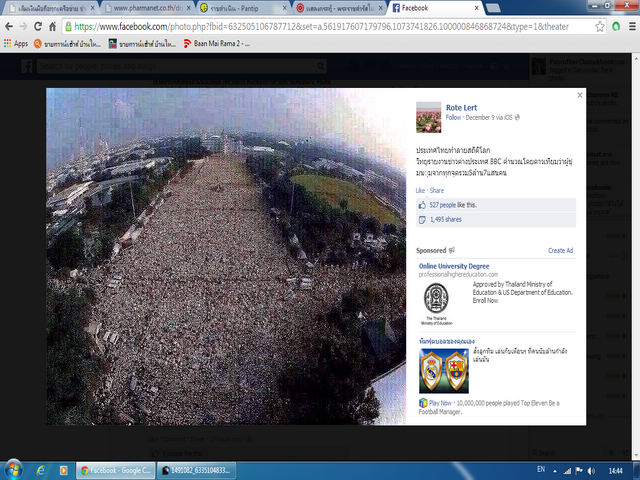The image size is (640, 480).
Task: Click the EN language indicator
Action: tap(541, 469)
